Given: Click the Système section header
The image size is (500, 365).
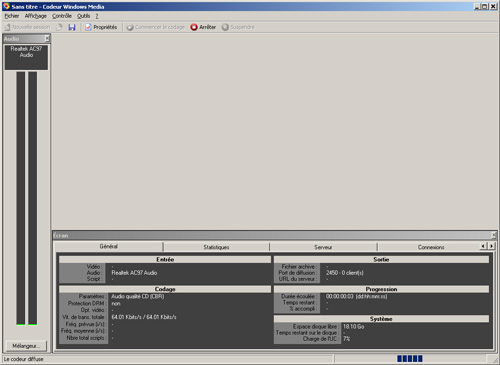Looking at the screenshot, I should point(381,319).
